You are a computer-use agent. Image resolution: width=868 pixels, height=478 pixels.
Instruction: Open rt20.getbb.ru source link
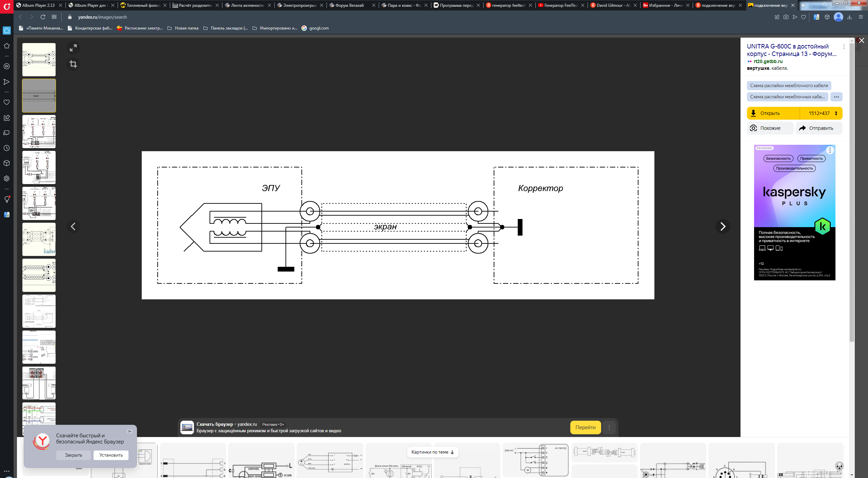[768, 61]
